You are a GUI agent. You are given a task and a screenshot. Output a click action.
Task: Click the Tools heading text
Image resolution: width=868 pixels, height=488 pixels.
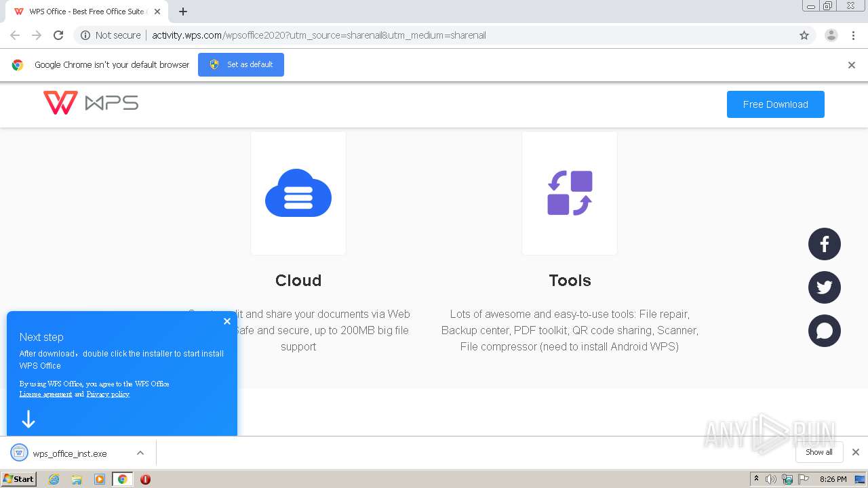pos(570,281)
